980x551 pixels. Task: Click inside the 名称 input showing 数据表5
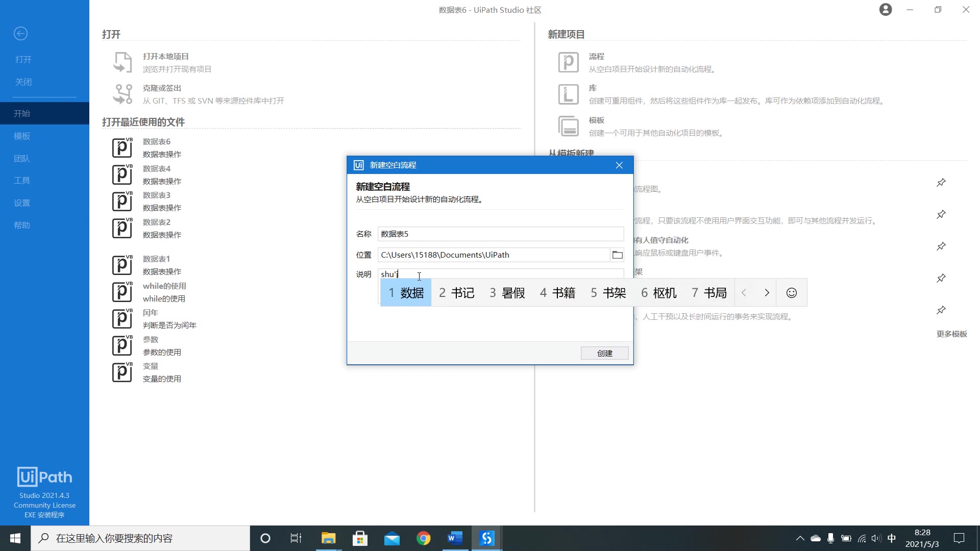[x=500, y=234]
